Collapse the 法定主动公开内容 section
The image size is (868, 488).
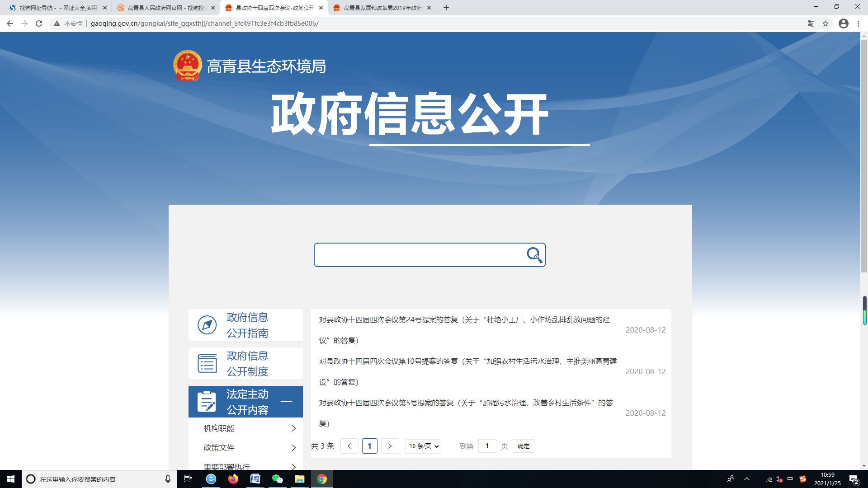(x=286, y=401)
